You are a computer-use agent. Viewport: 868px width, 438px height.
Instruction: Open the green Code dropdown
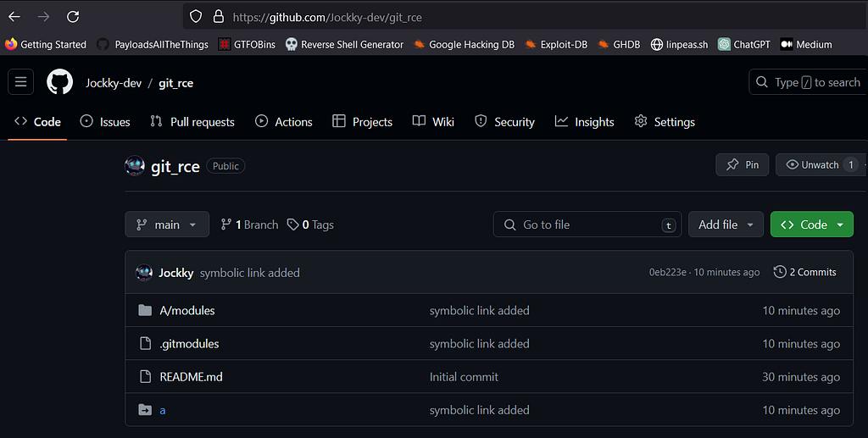pos(811,225)
